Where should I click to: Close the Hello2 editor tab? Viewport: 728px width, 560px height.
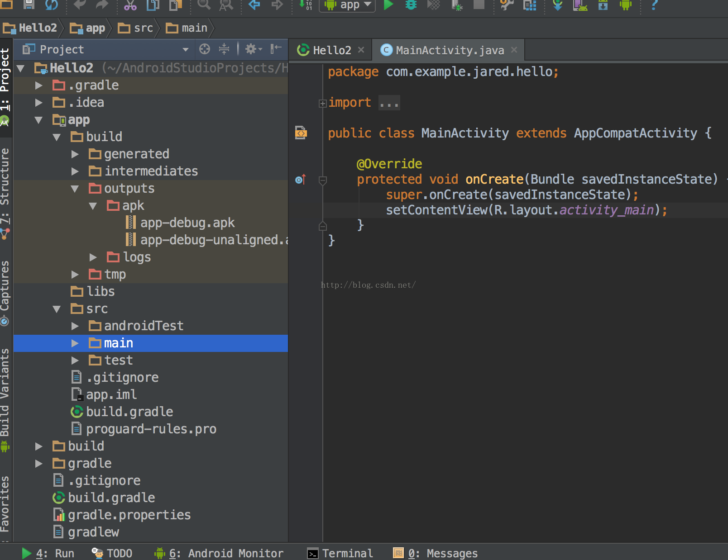click(361, 50)
